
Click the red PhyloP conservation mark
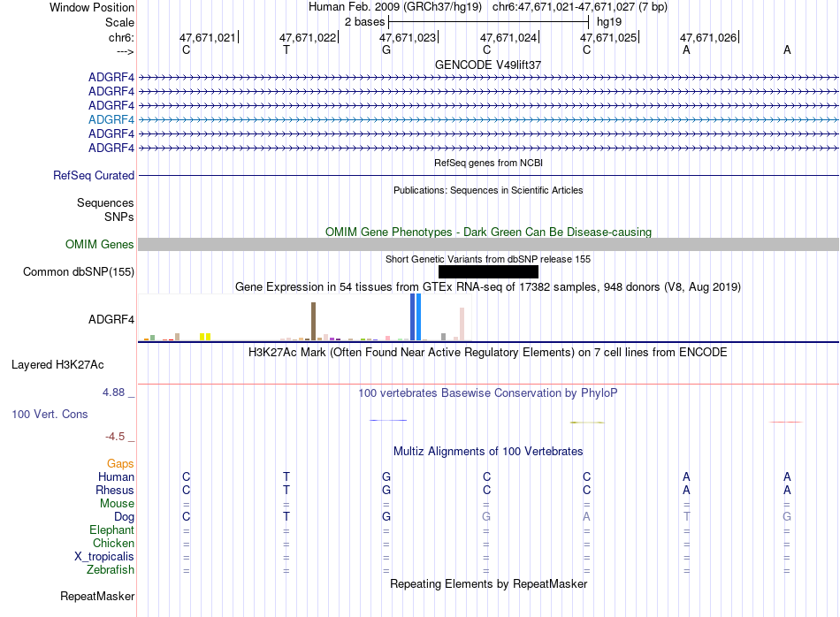click(785, 422)
